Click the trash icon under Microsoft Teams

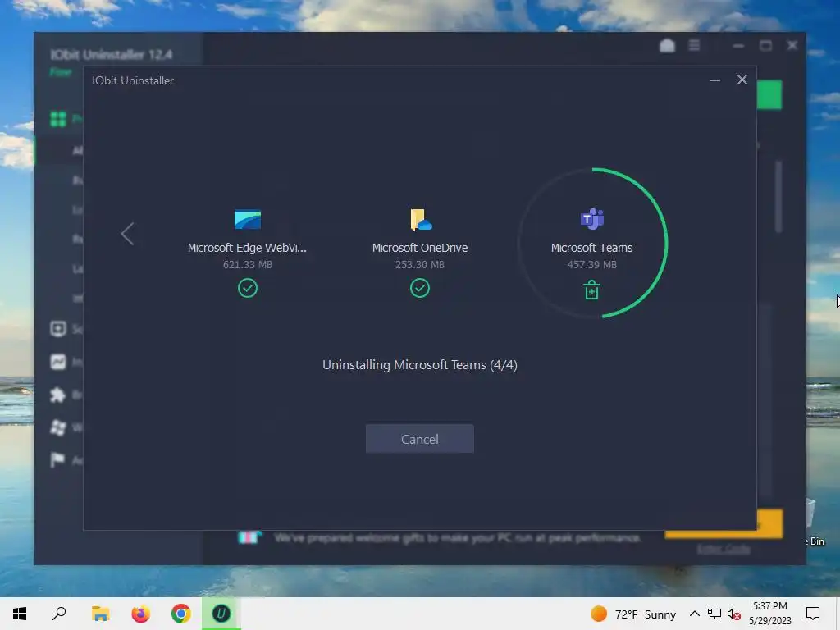pyautogui.click(x=591, y=290)
